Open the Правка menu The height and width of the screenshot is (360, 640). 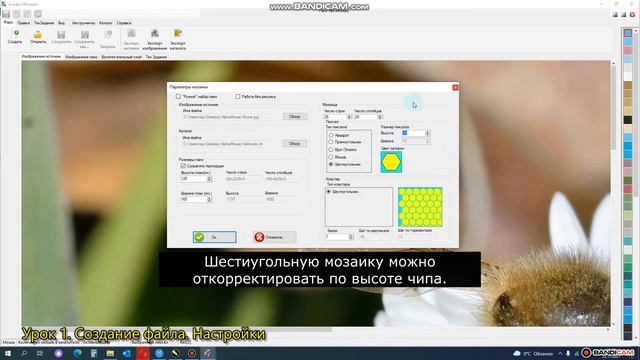[23, 23]
